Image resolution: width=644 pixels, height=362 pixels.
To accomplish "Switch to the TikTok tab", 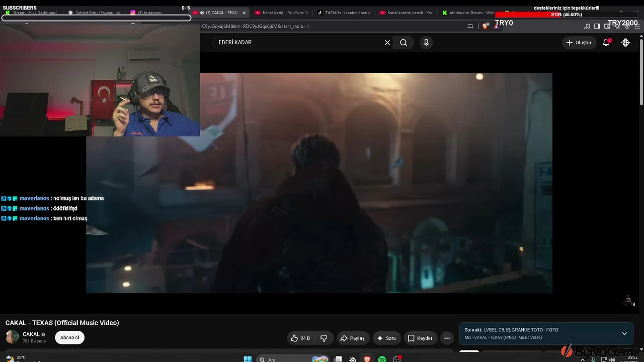I will [x=344, y=13].
